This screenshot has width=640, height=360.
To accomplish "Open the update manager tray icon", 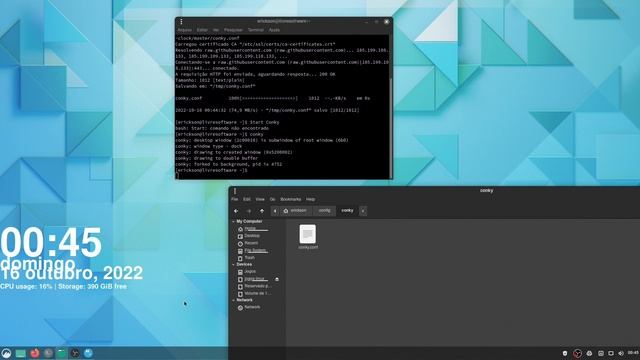I will [589, 353].
